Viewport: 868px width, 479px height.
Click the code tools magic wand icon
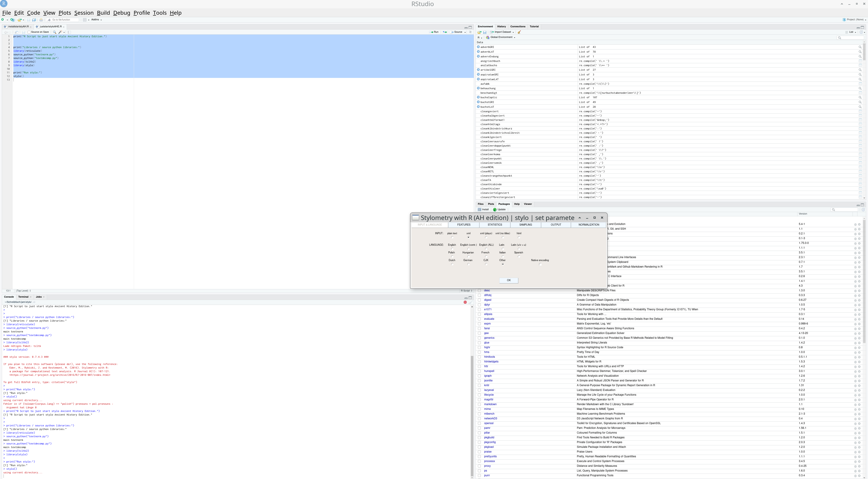click(x=60, y=32)
